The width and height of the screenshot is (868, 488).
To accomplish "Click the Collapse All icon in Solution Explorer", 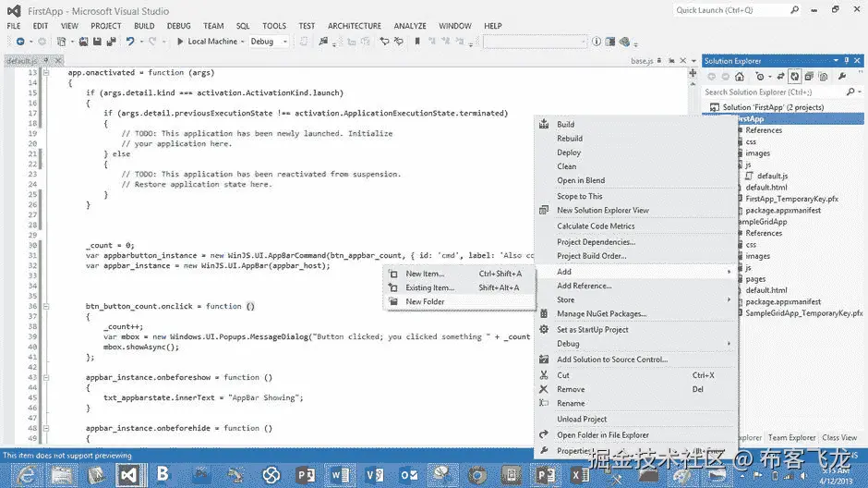I will [809, 77].
